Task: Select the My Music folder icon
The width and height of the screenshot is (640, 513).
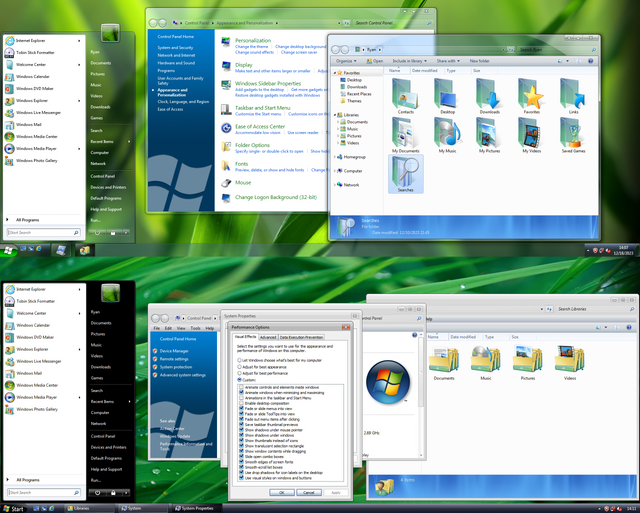Action: 447,135
